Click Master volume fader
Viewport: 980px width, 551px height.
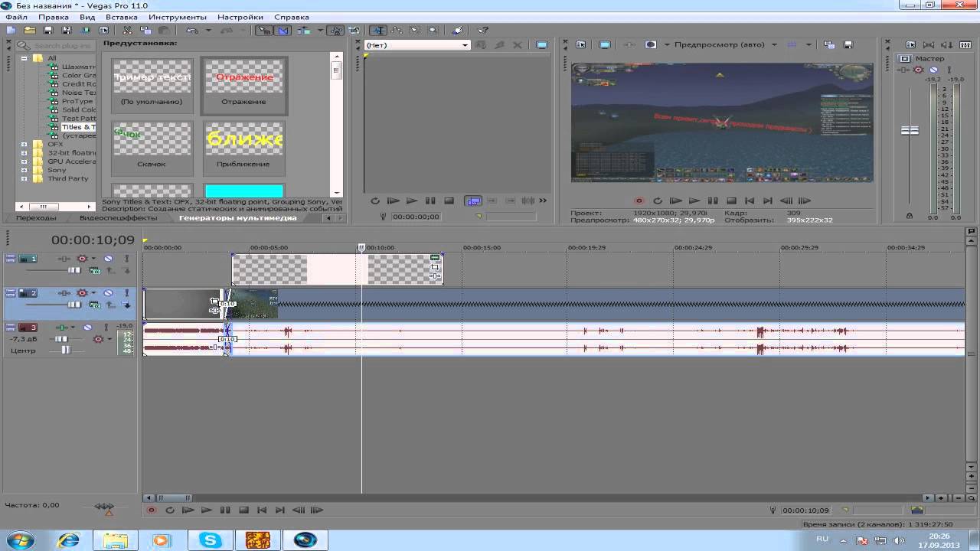(x=910, y=131)
